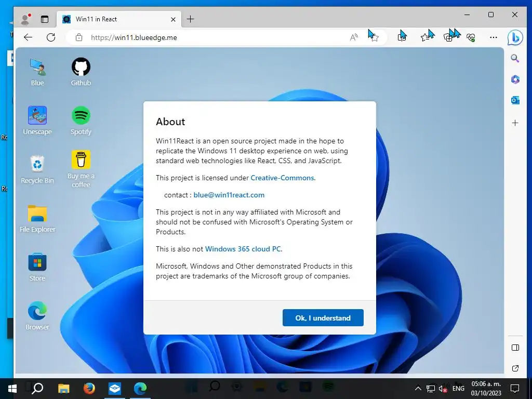This screenshot has width=532, height=399.
Task: Click the Edge profile avatar icon
Action: coord(25,19)
